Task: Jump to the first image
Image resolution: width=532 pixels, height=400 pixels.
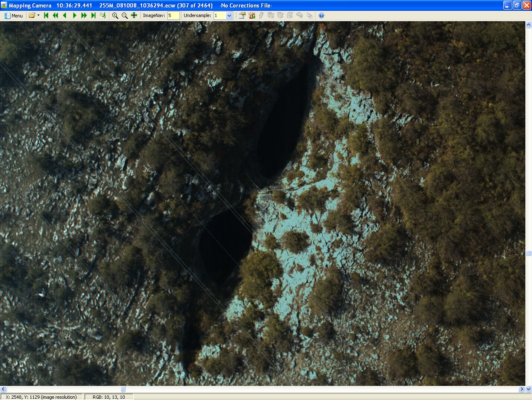Action: (x=46, y=15)
